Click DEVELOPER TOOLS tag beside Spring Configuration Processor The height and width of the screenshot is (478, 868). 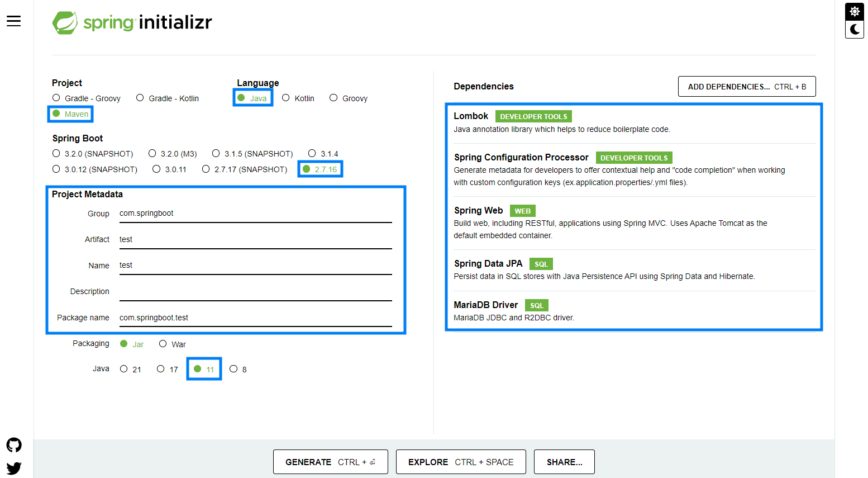pos(634,158)
